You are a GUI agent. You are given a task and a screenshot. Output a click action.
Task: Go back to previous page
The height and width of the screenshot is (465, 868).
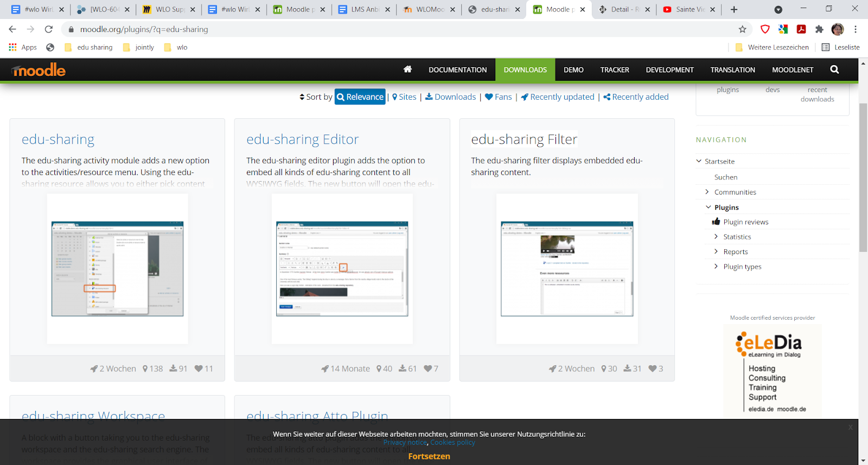(x=12, y=29)
